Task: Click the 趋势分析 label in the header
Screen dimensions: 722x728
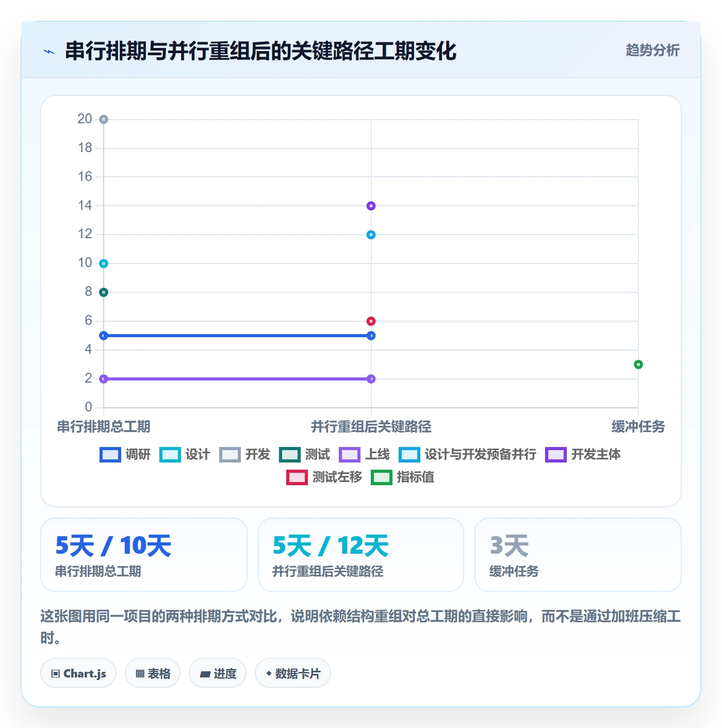Action: point(652,51)
